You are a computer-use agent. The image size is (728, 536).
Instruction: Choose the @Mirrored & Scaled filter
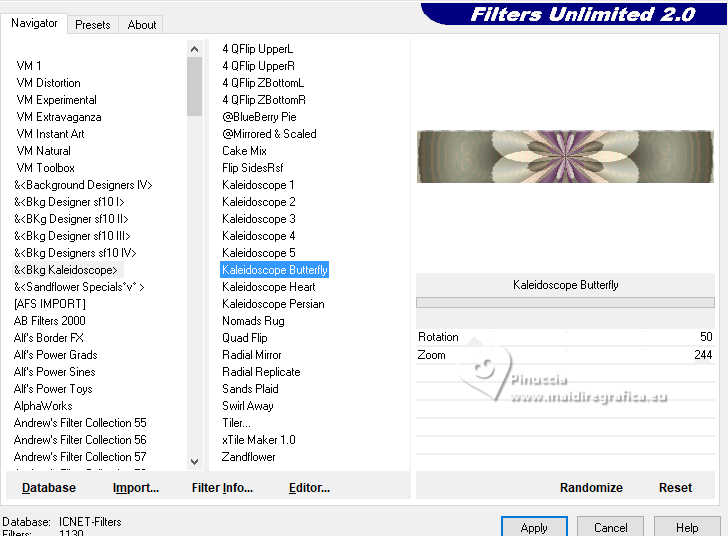point(269,134)
